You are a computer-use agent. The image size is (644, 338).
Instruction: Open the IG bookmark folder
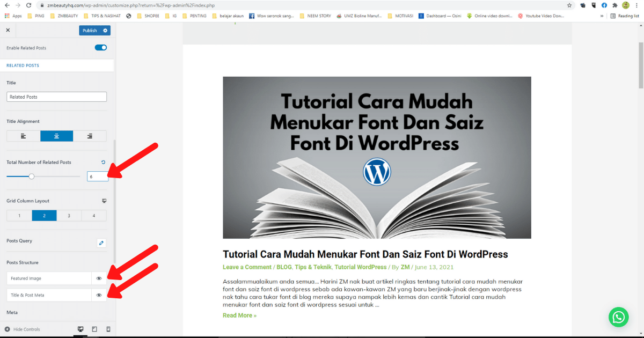click(x=171, y=16)
